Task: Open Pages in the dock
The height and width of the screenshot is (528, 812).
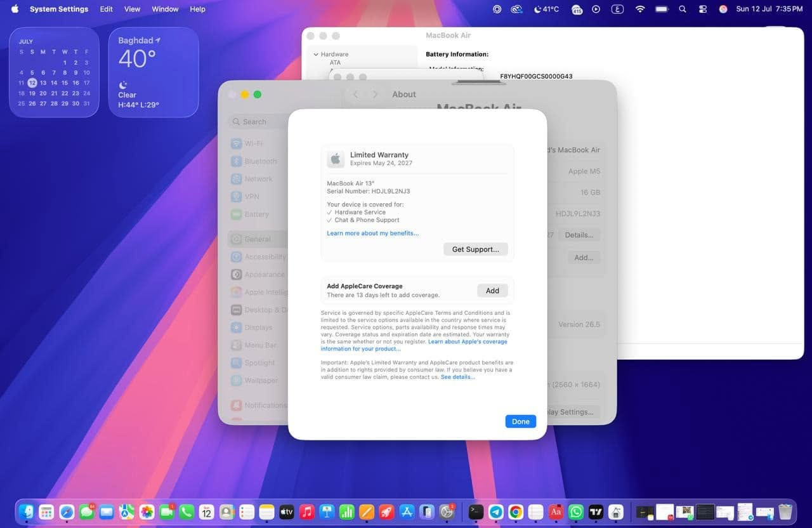Action: pos(367,511)
